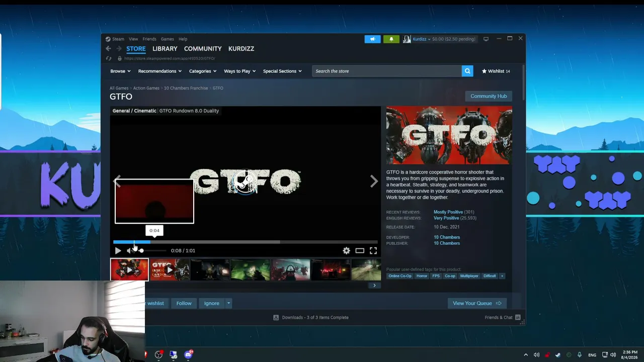This screenshot has width=644, height=362.
Task: Click View Your Queue button
Action: click(x=477, y=303)
